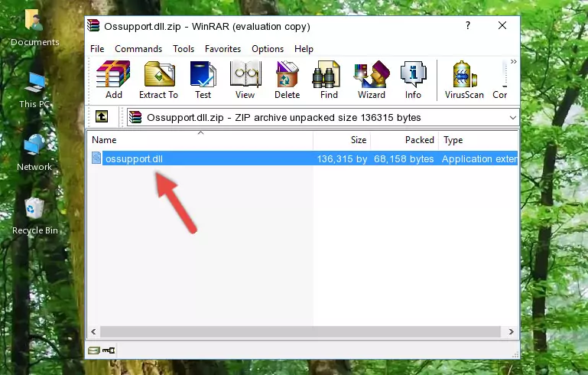This screenshot has width=588, height=375.
Task: Sort files by Size column
Action: tap(342, 140)
